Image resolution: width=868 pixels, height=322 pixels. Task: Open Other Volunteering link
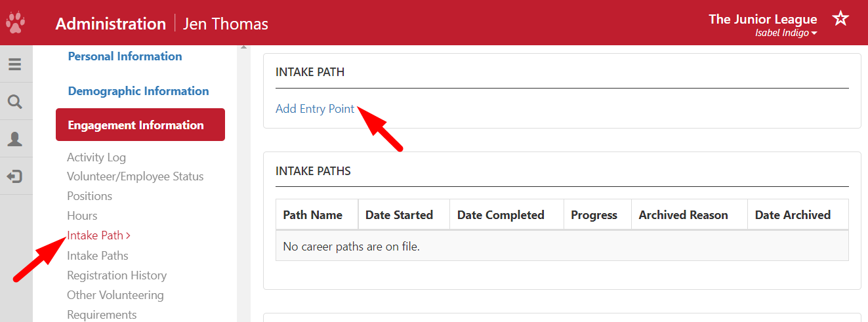click(x=115, y=295)
